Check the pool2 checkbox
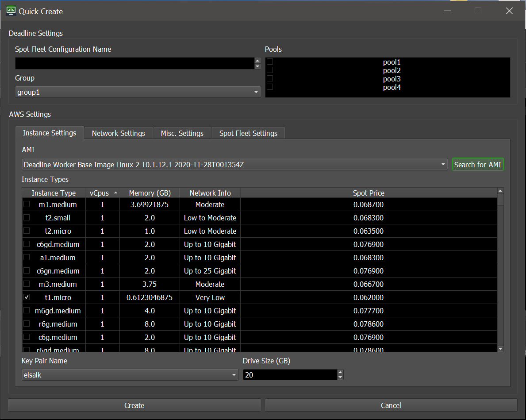This screenshot has height=420, width=526. coord(270,70)
